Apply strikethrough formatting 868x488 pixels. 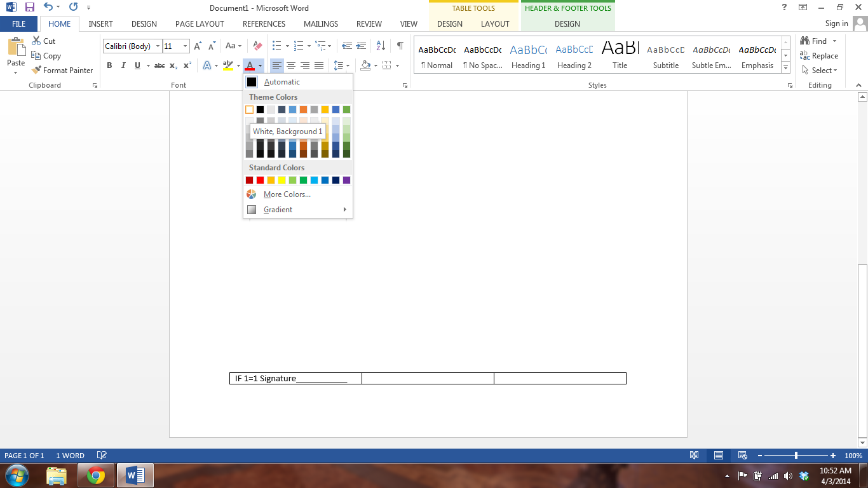(159, 65)
